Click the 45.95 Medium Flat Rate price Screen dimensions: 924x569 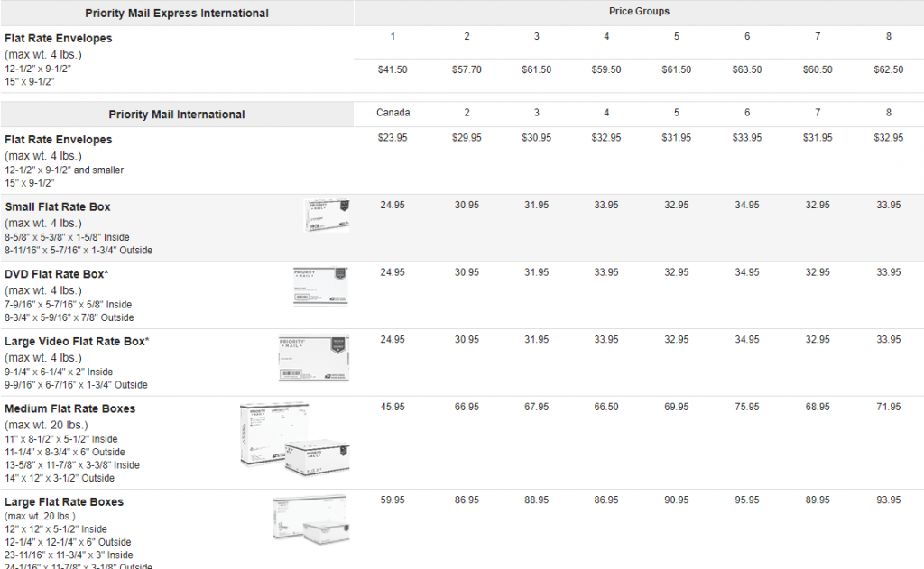click(393, 408)
